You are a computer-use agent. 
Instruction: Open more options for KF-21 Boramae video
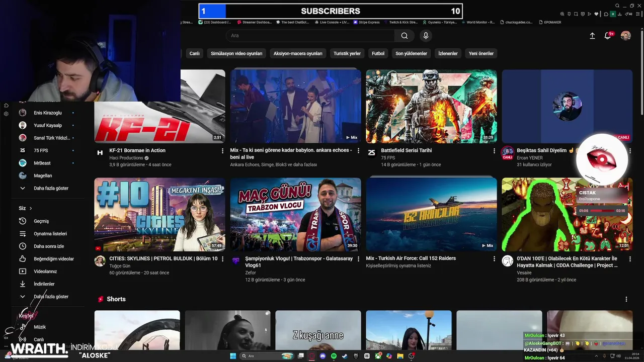222,151
